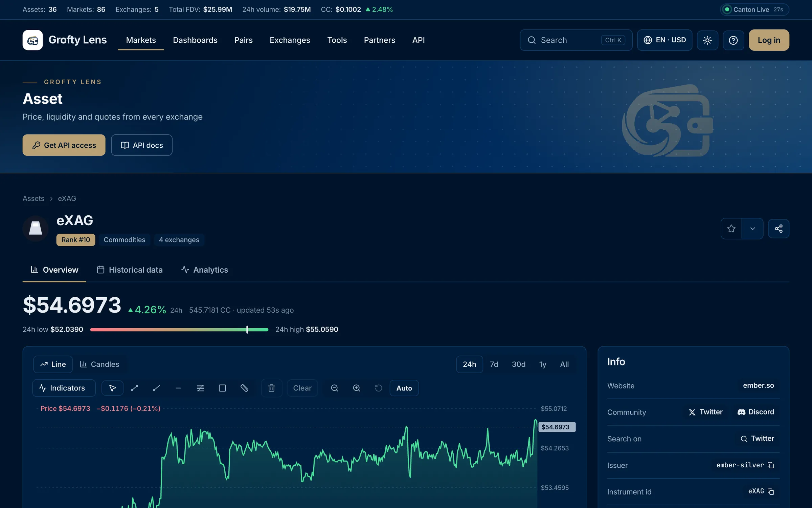Image resolution: width=812 pixels, height=508 pixels.
Task: Select the 24h chart range
Action: tap(469, 364)
